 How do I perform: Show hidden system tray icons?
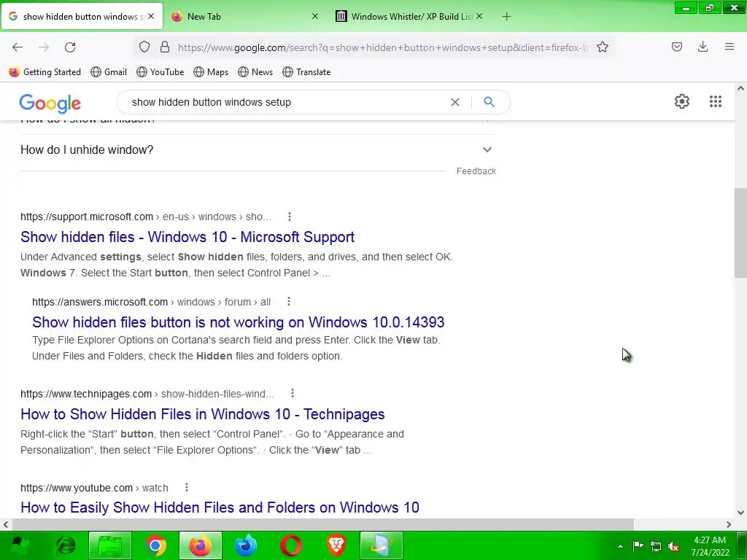620,546
